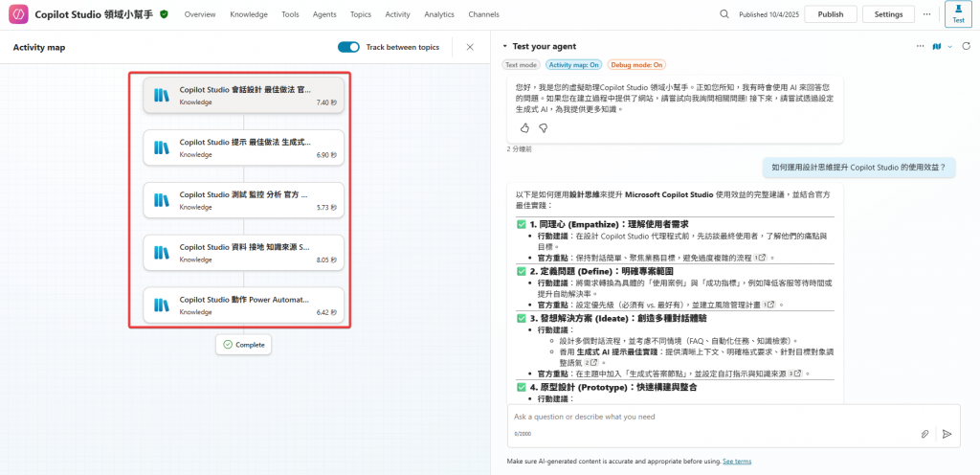Toggle Track between topics switch
This screenshot has width=980, height=475.
point(348,47)
